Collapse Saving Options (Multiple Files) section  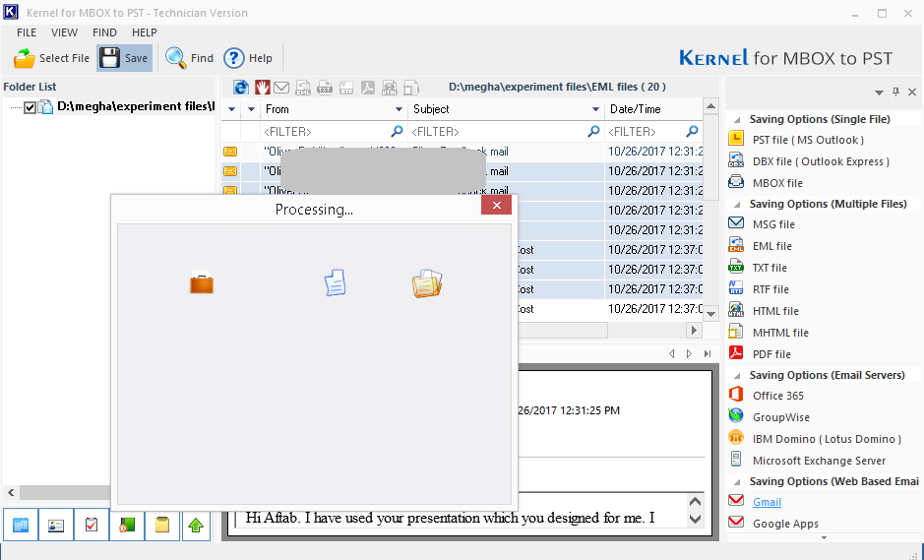[737, 205]
